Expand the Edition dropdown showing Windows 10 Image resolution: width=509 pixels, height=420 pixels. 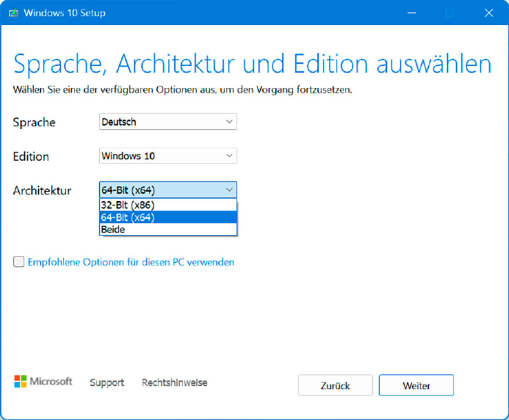point(168,156)
